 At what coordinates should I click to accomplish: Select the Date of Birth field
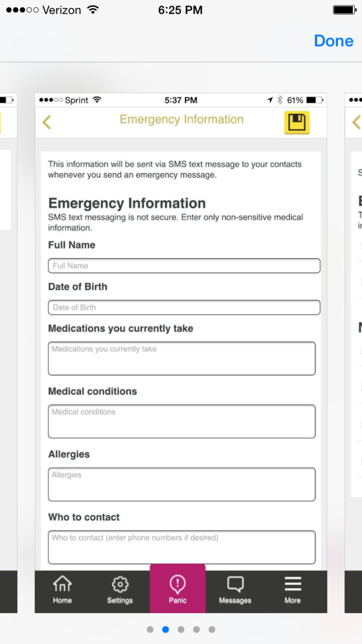click(184, 308)
